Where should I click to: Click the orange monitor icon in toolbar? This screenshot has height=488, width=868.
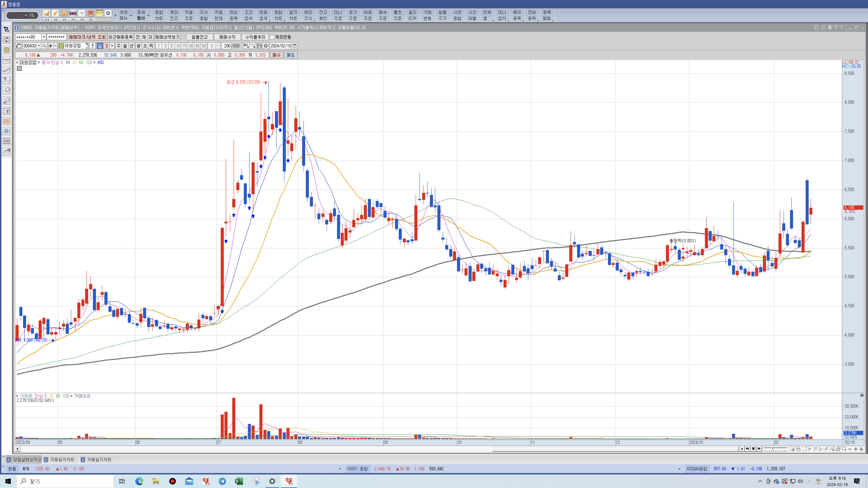[91, 13]
